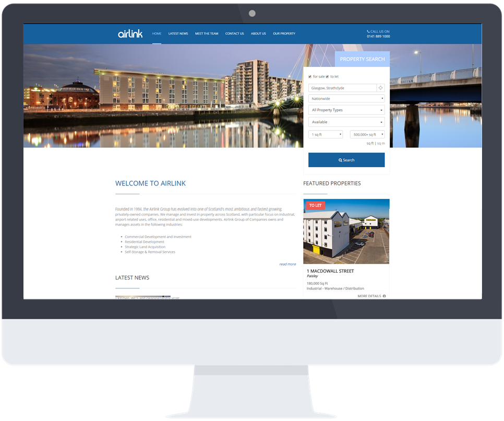Enable the 'for sale' checkbox

(x=310, y=76)
